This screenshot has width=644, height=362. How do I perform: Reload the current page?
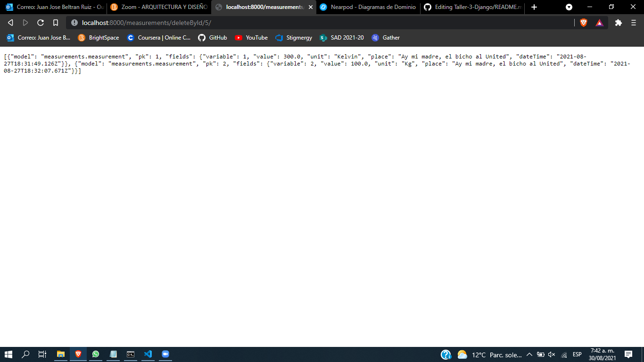click(x=41, y=23)
